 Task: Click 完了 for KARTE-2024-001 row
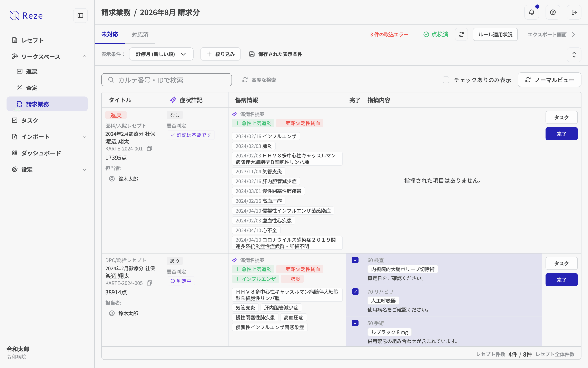point(561,134)
